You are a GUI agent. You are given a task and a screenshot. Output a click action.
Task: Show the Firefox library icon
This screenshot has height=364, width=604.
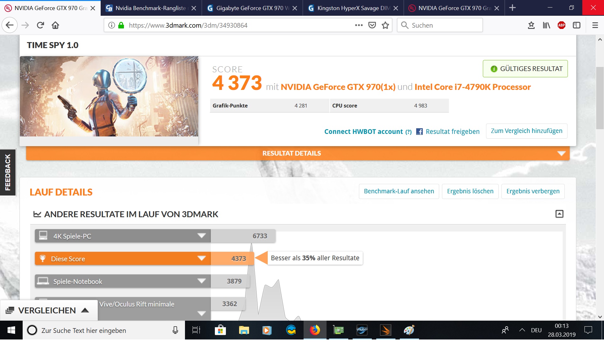[546, 25]
